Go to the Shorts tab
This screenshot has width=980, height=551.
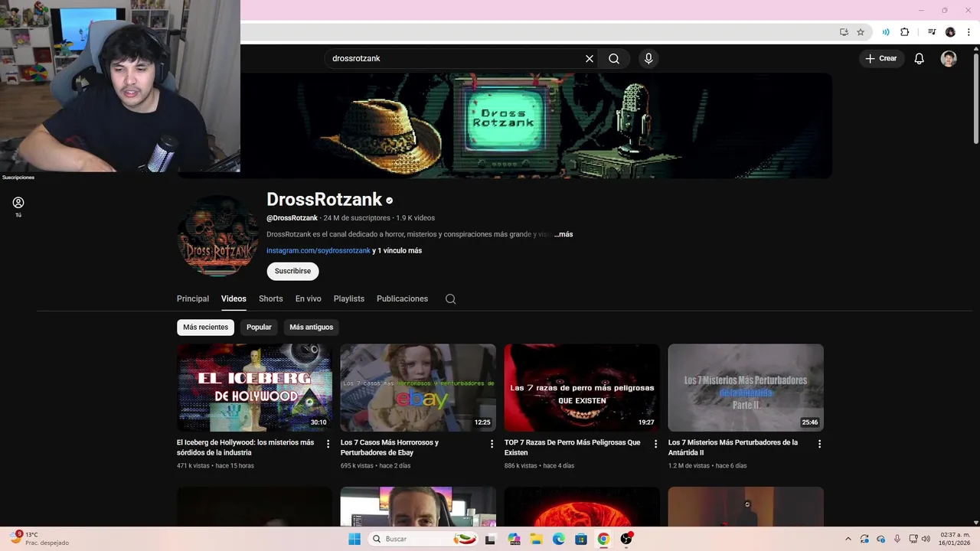click(271, 298)
